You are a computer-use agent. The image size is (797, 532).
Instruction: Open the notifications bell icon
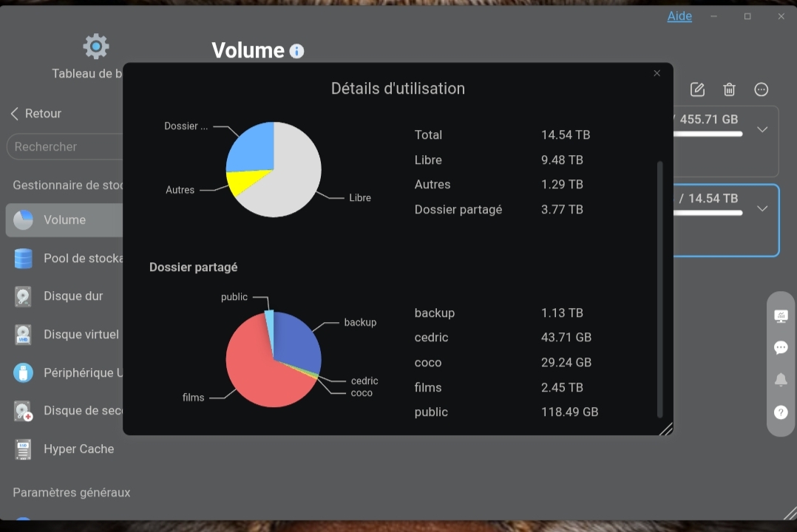[x=781, y=380]
